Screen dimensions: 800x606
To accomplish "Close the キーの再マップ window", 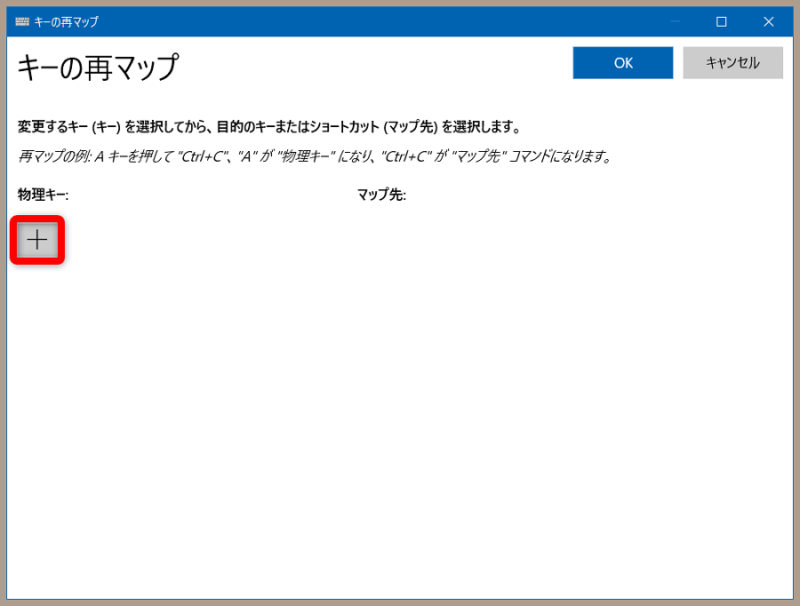I will pos(768,22).
